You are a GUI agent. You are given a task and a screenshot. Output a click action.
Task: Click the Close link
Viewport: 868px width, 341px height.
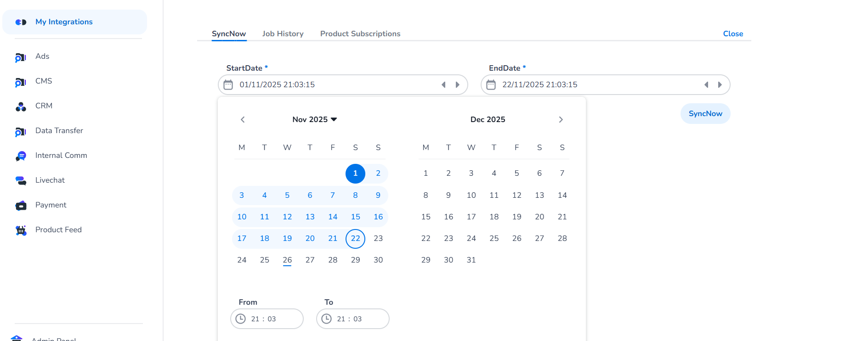tap(733, 34)
